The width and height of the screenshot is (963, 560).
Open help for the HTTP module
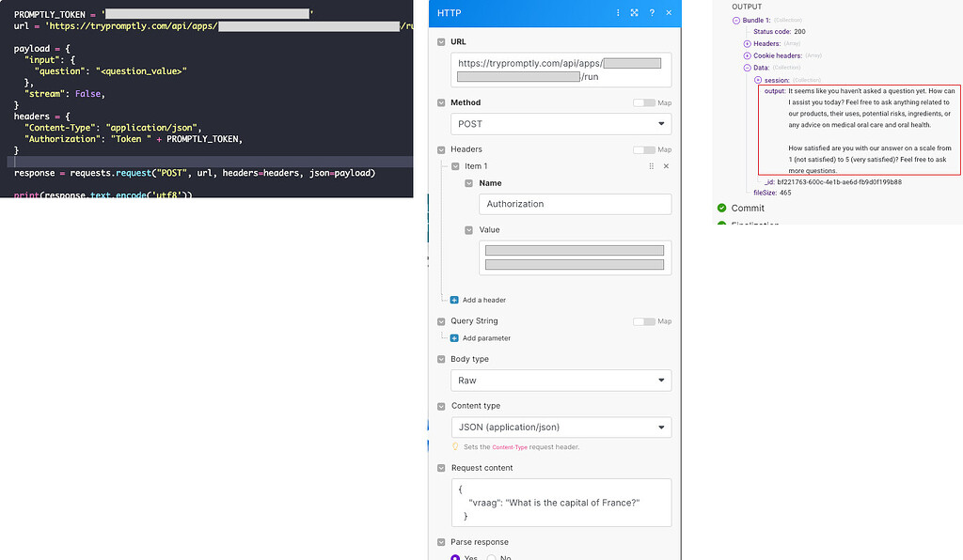tap(653, 12)
